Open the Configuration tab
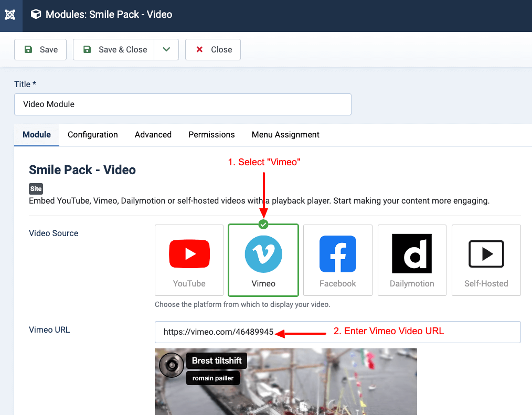The image size is (532, 415). [x=93, y=135]
